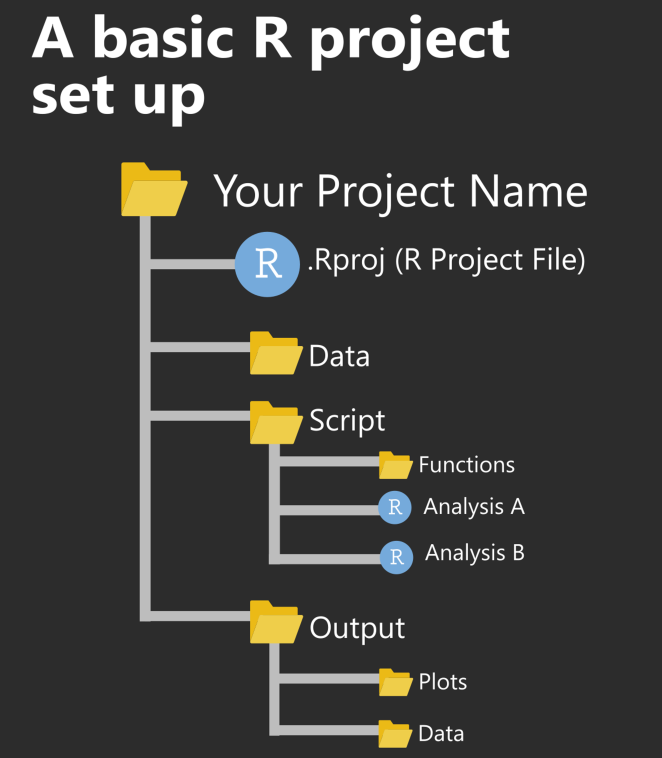
Task: Click the R icon beside Analysis B
Action: coord(396,557)
